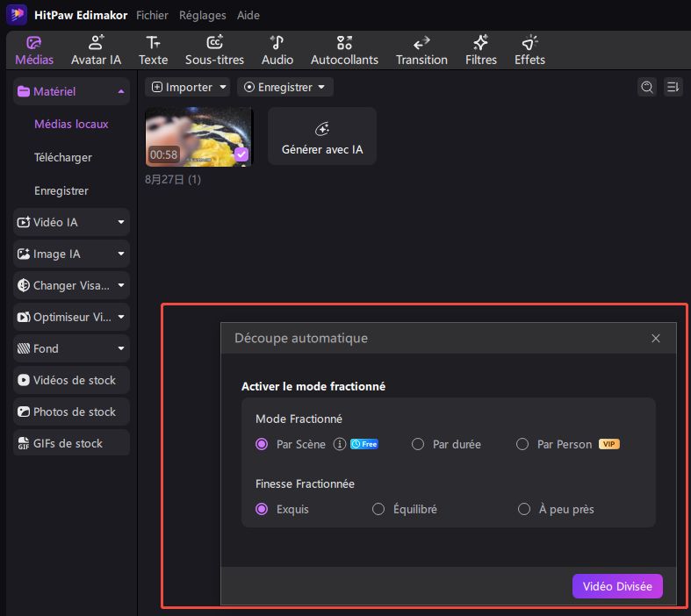Select Médias locaux in sidebar
This screenshot has height=616, width=691.
click(71, 125)
